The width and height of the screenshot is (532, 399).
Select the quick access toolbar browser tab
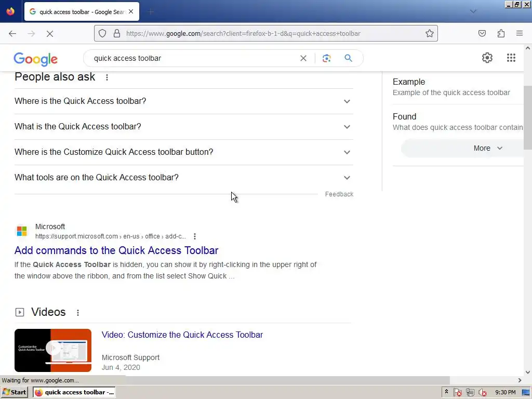pos(82,11)
